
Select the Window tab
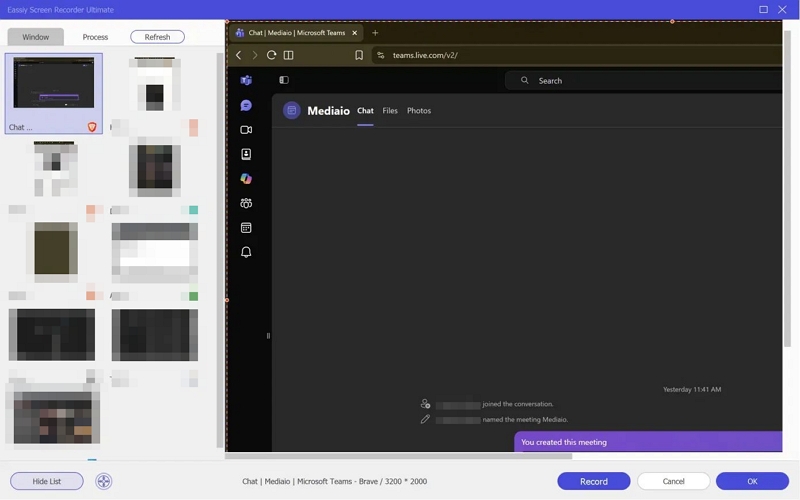tap(36, 37)
